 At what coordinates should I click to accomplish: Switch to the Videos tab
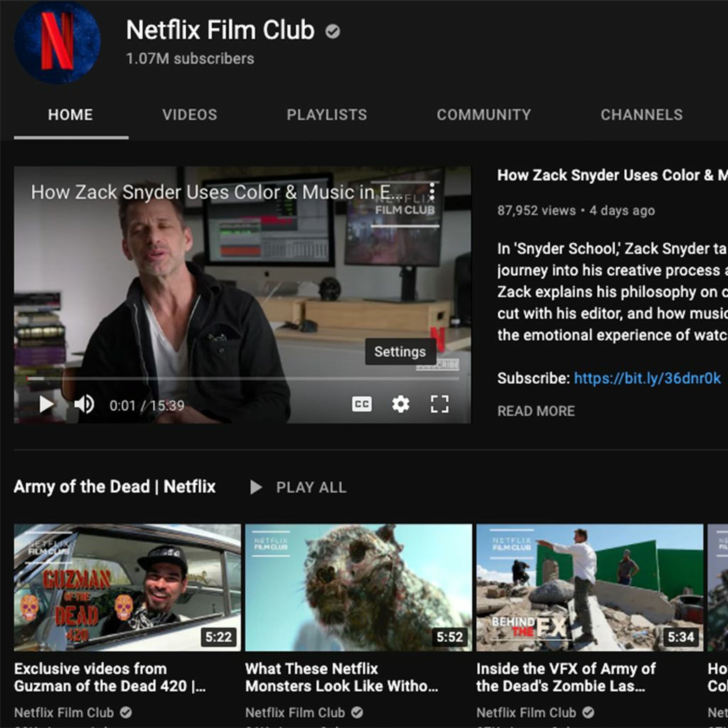tap(190, 115)
